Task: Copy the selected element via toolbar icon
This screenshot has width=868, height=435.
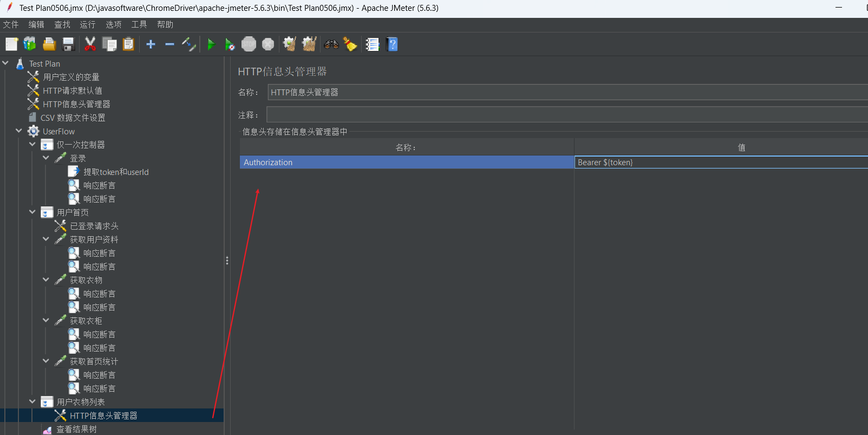Action: pyautogui.click(x=109, y=44)
